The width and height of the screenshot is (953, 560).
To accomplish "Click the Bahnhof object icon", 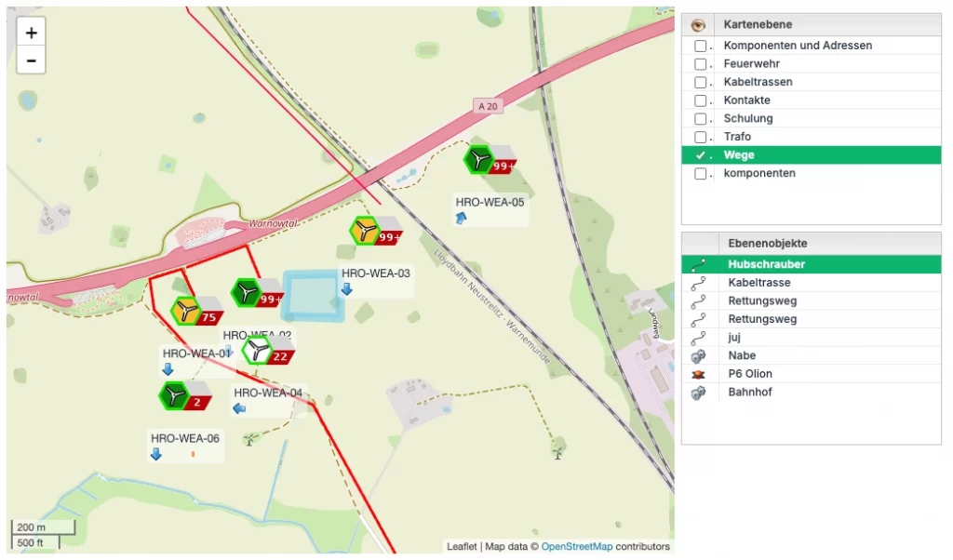I will [699, 393].
